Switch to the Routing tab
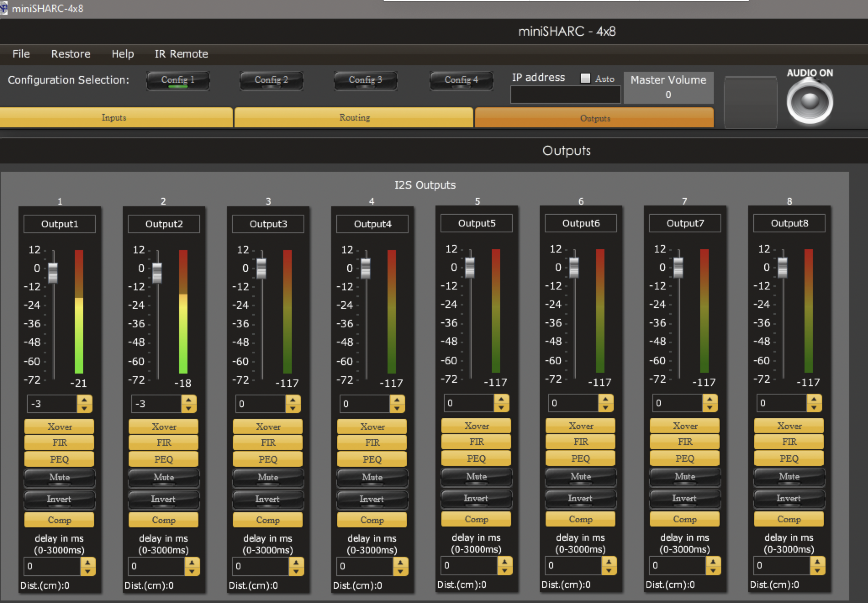The width and height of the screenshot is (868, 603). (x=354, y=118)
